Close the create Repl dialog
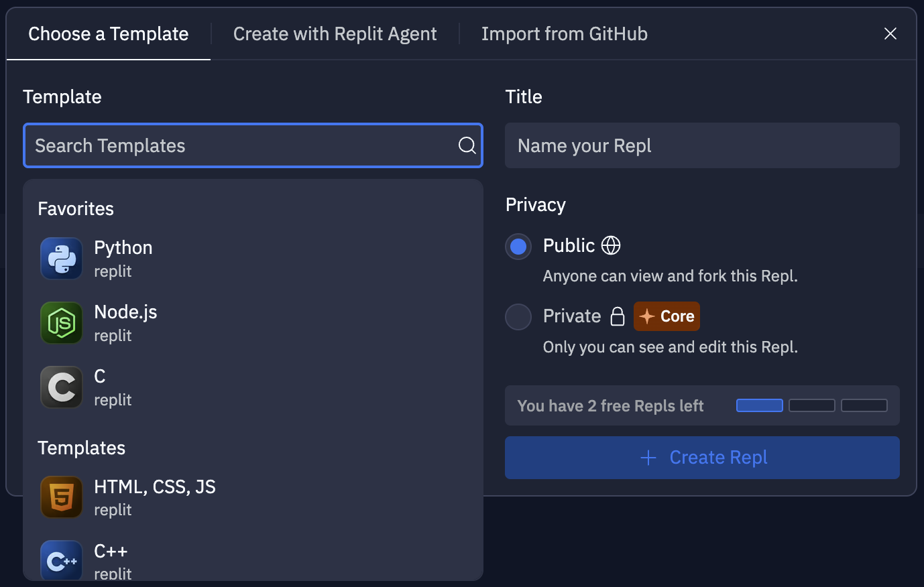This screenshot has width=924, height=587. (890, 34)
